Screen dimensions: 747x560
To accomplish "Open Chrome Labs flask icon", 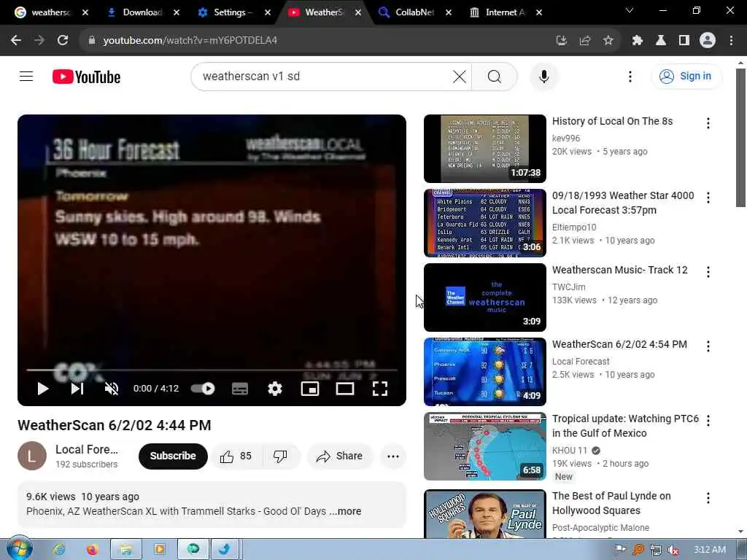I will click(x=661, y=41).
